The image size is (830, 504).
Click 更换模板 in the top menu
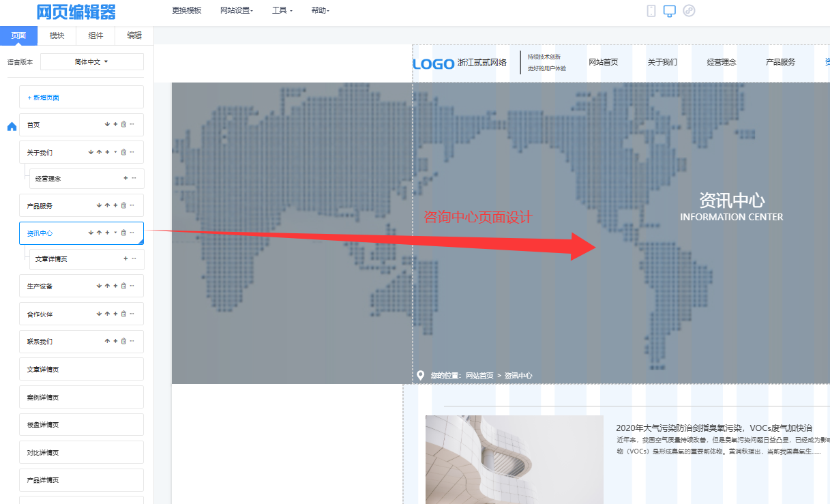(187, 10)
